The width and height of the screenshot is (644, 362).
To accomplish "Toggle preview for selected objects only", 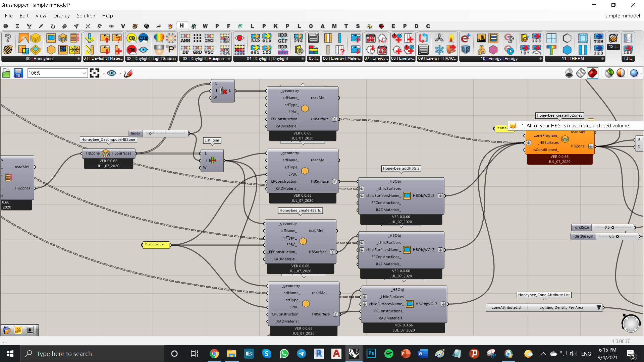I will [x=609, y=73].
